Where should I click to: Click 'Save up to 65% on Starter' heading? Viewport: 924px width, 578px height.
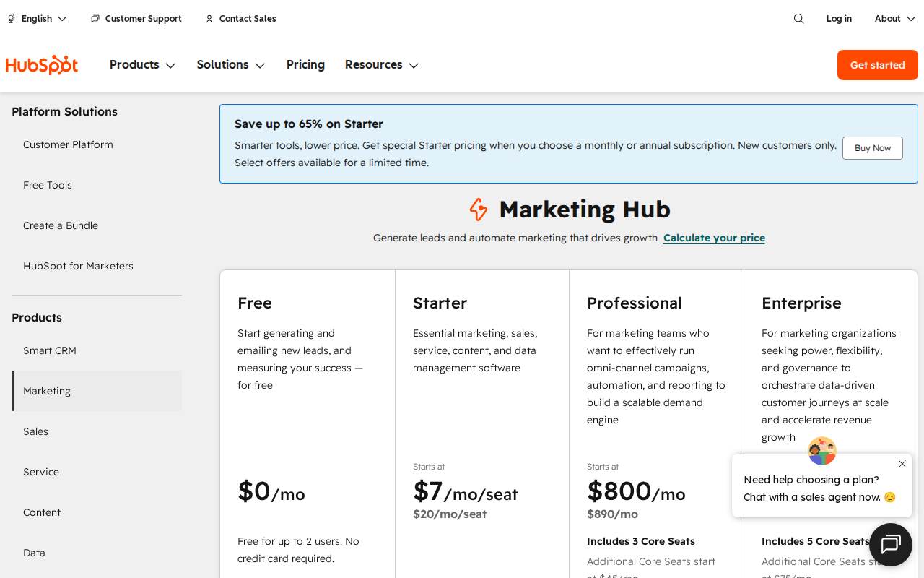[309, 124]
